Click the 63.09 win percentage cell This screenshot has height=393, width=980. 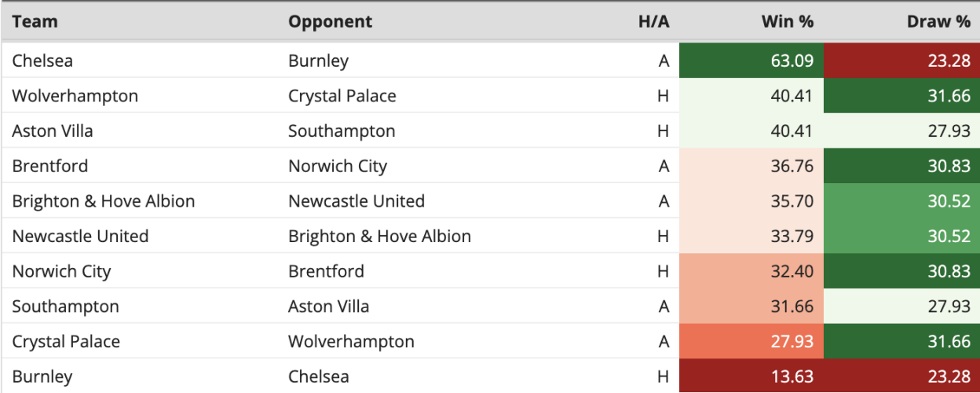coord(751,61)
